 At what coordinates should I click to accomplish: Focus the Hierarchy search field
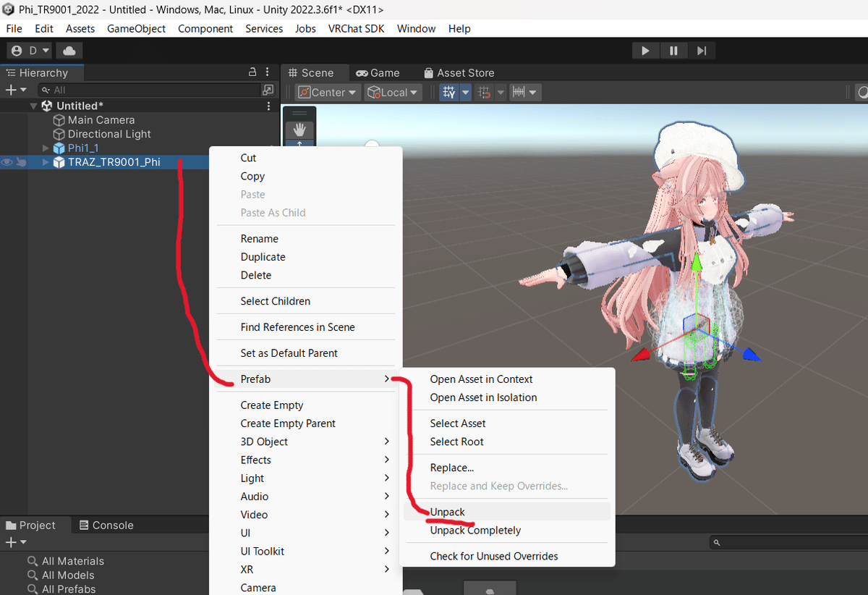point(150,90)
